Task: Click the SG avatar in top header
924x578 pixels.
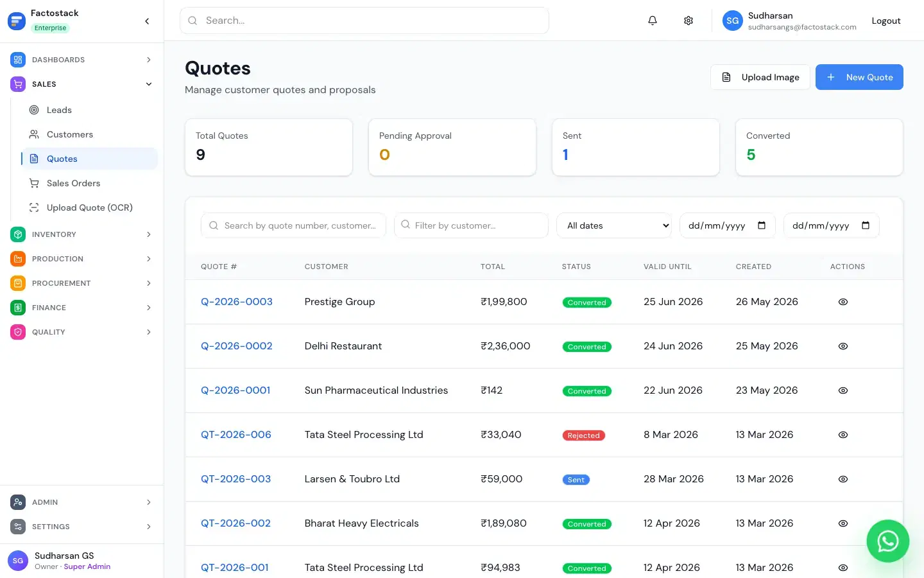Action: 733,21
